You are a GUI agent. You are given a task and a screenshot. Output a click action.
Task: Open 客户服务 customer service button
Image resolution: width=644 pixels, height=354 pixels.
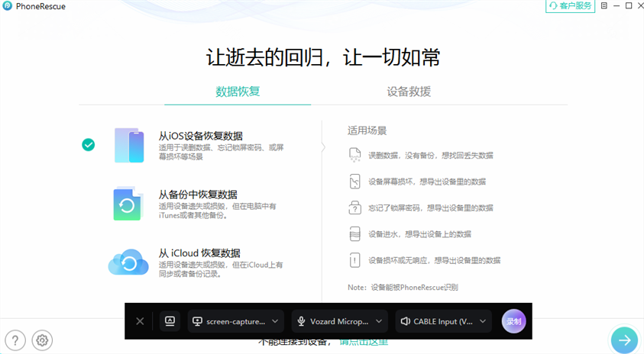coord(570,6)
